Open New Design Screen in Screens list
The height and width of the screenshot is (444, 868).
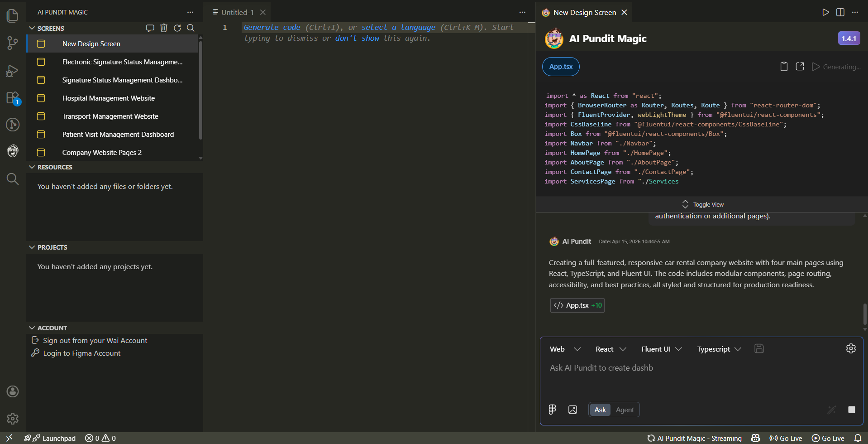point(112,44)
